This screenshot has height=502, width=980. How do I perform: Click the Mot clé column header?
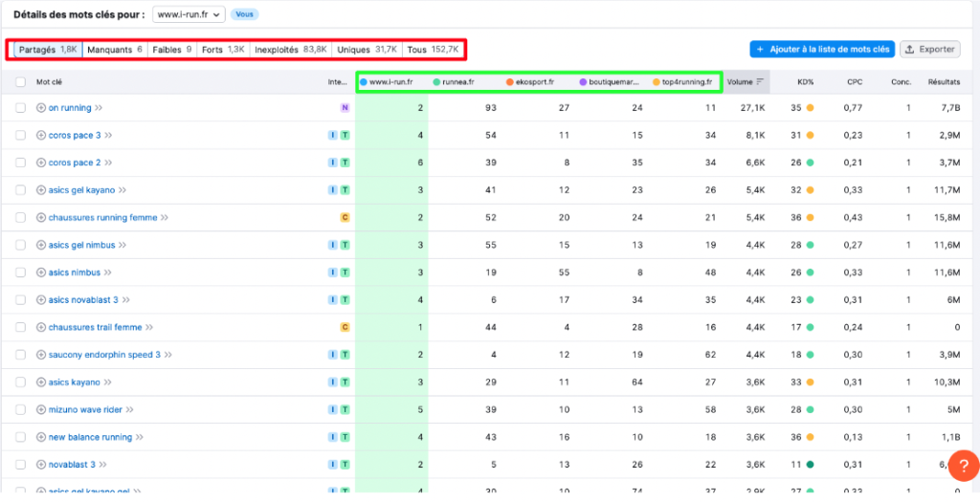coord(50,82)
